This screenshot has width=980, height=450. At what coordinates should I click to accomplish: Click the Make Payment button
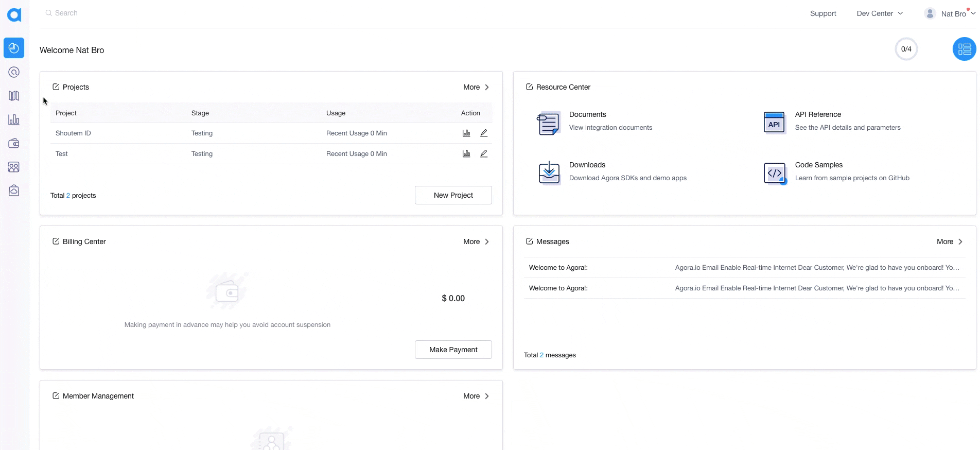click(453, 350)
